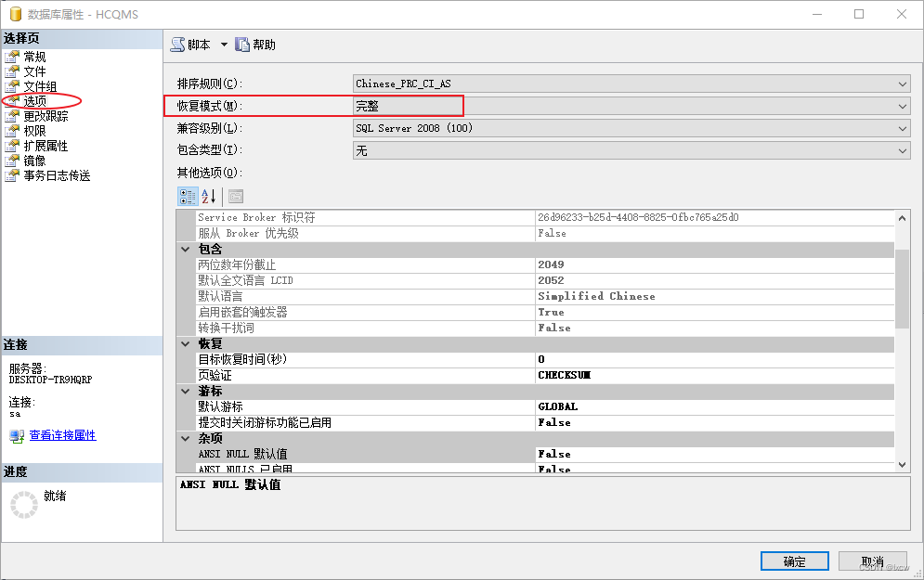The height and width of the screenshot is (580, 924).
Task: Select the 扩展属性 page
Action: [x=46, y=146]
